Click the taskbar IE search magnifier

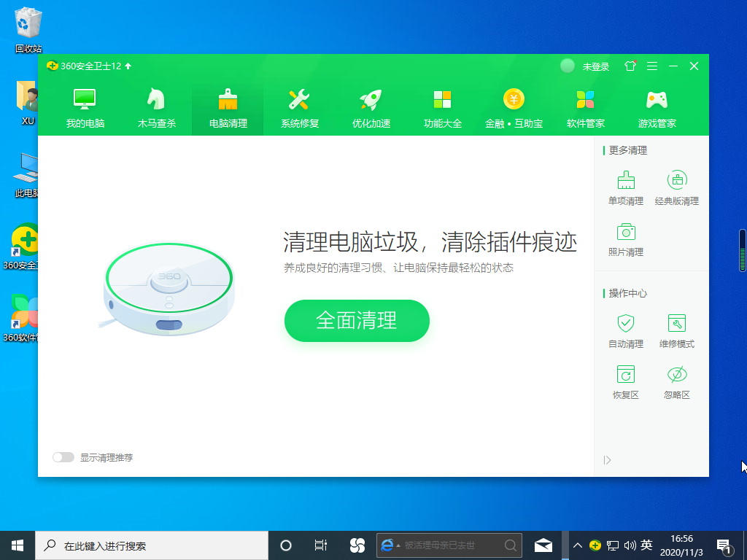510,545
